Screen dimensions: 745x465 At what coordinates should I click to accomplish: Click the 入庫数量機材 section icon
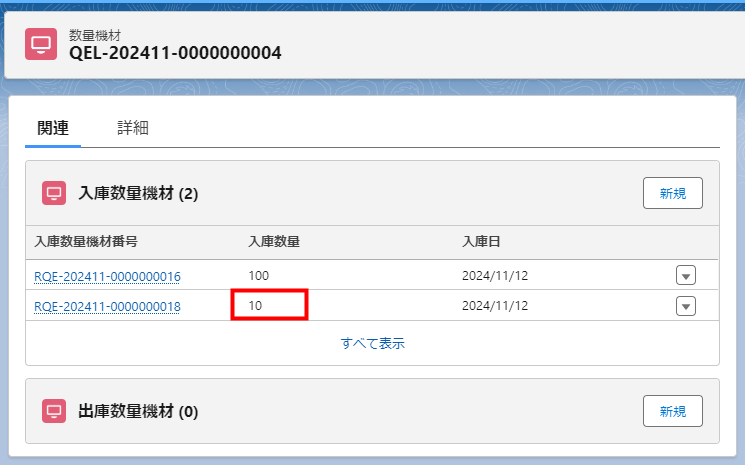pyautogui.click(x=54, y=193)
